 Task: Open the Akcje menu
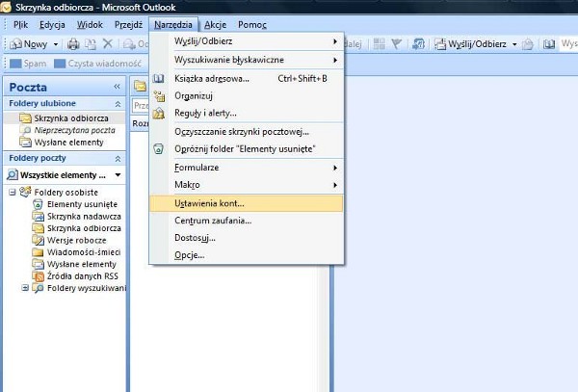click(x=215, y=25)
